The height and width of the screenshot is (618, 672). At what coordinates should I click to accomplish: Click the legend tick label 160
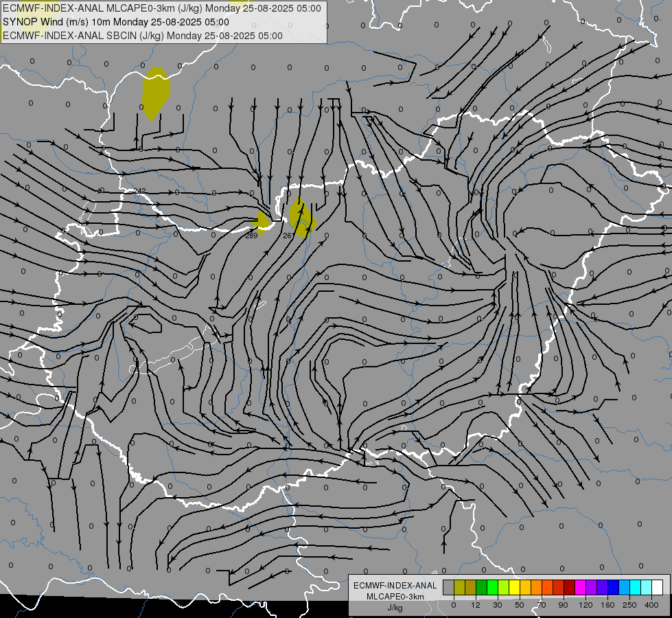coord(607,605)
